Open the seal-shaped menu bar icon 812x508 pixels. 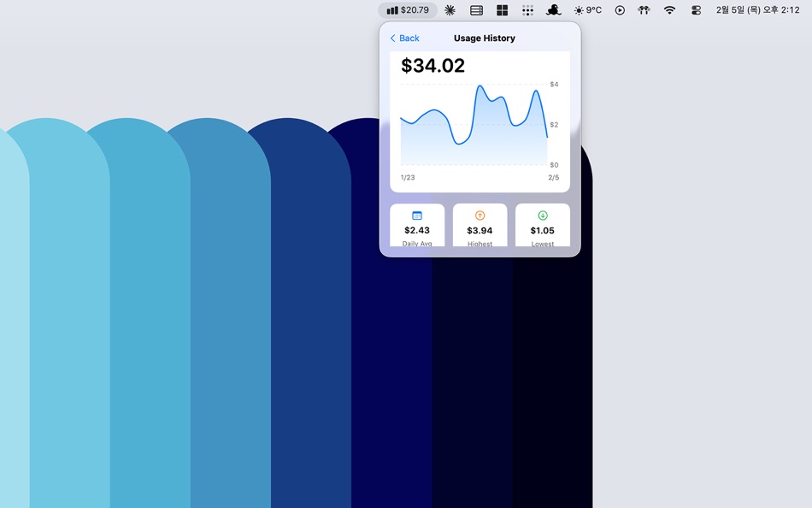click(x=553, y=10)
